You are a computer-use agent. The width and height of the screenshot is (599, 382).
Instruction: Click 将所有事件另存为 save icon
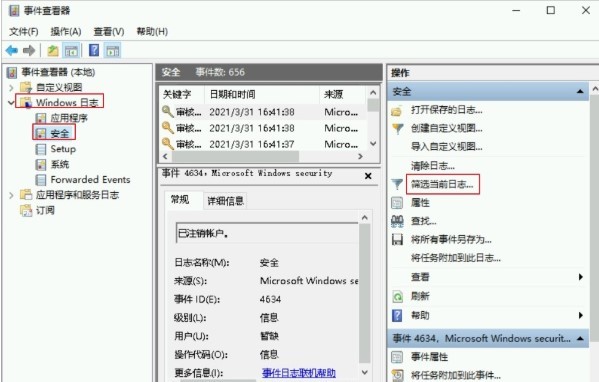[397, 239]
